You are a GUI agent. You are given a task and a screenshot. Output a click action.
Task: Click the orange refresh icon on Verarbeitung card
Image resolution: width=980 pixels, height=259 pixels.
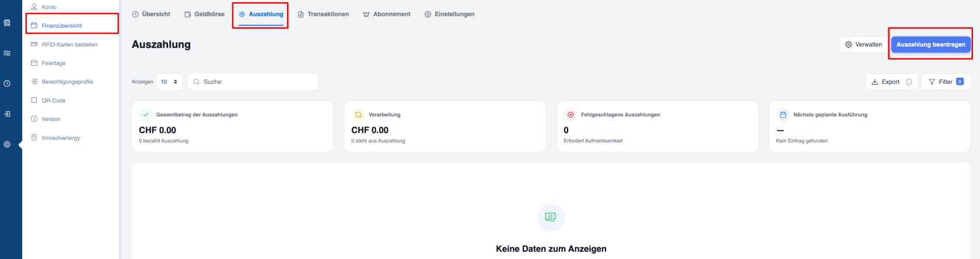358,114
